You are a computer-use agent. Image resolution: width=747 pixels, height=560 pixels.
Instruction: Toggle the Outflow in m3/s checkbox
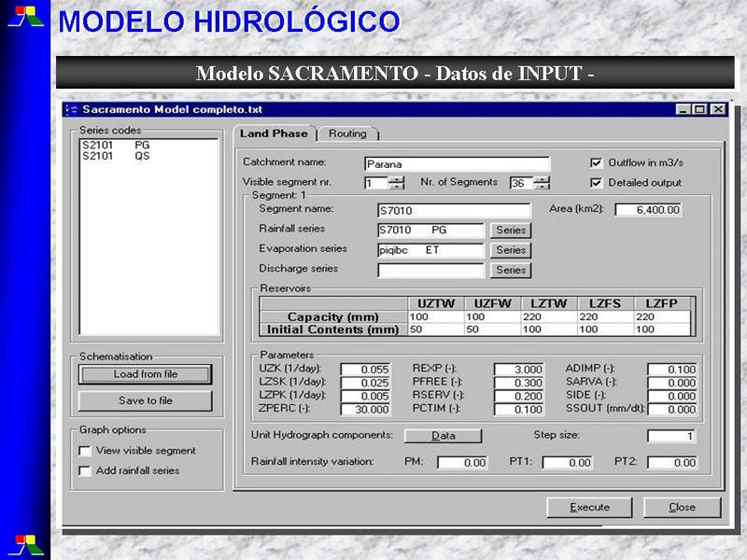click(x=597, y=162)
